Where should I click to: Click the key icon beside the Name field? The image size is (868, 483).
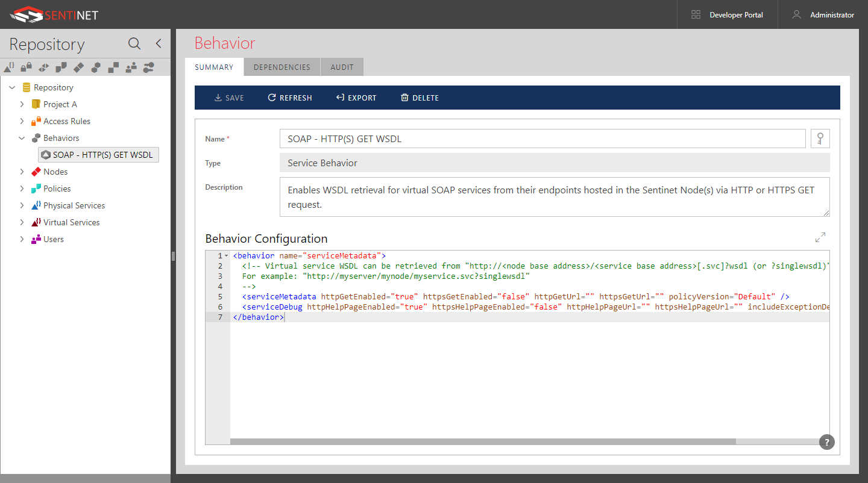coord(820,138)
